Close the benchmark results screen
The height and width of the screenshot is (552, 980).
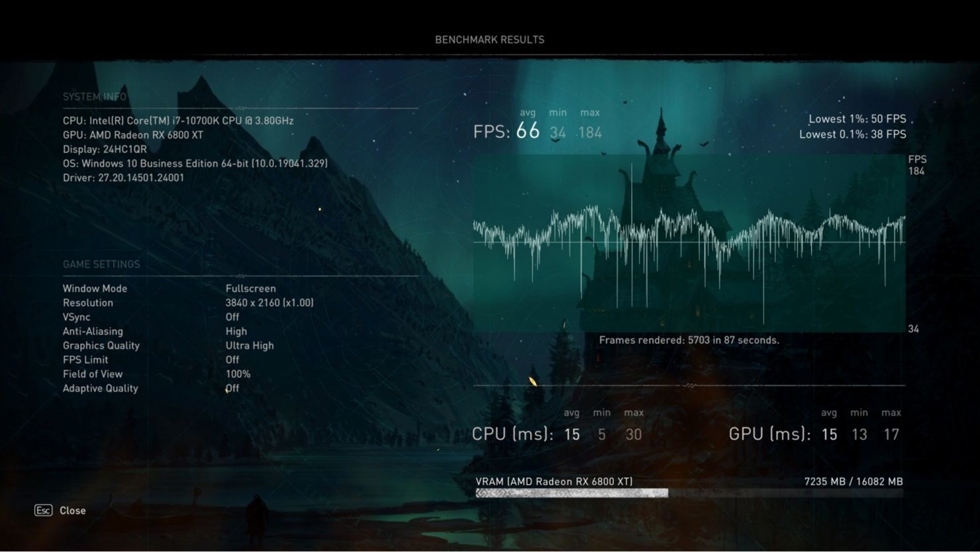point(73,510)
